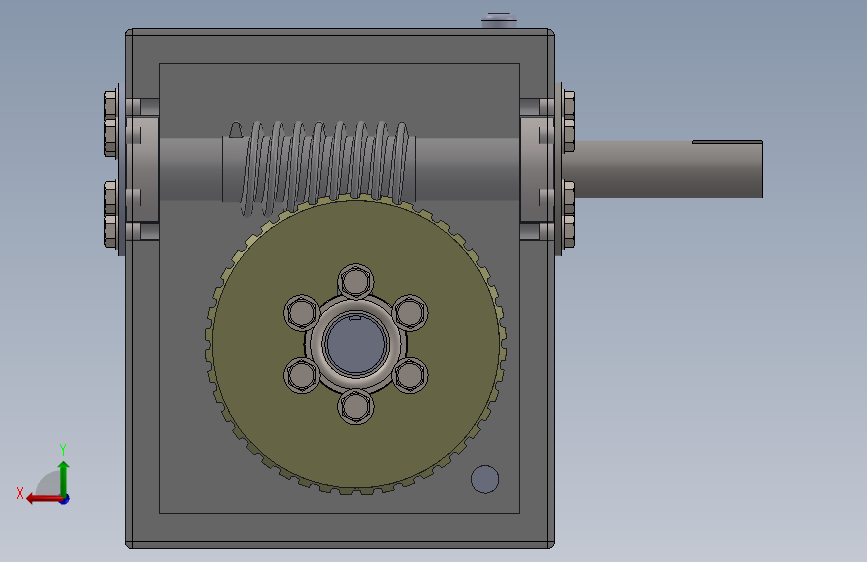867x562 pixels.
Task: Pick the bottommost bolt on left bearing cap
Action: [x=110, y=232]
